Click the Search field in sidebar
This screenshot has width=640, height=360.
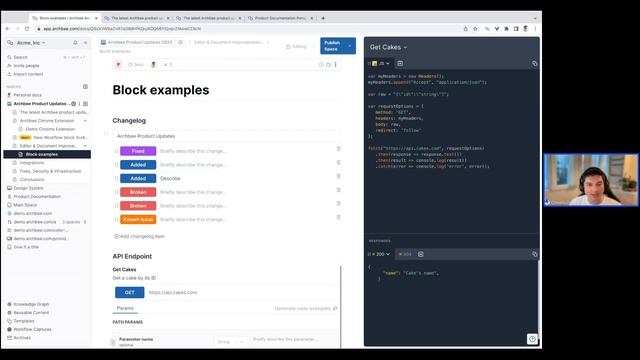(46, 57)
